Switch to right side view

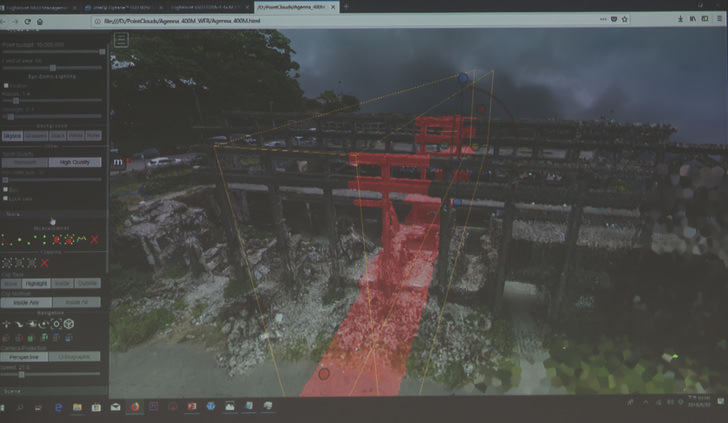click(19, 338)
